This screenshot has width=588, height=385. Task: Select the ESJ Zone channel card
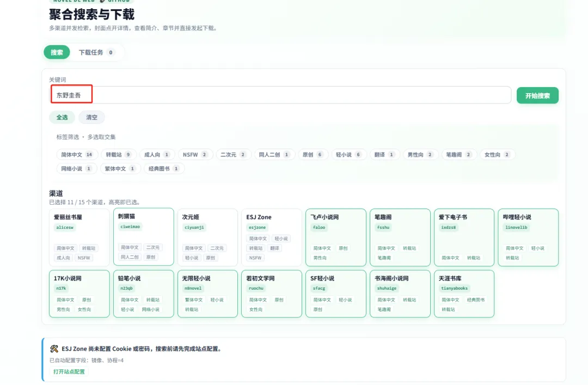coord(272,237)
